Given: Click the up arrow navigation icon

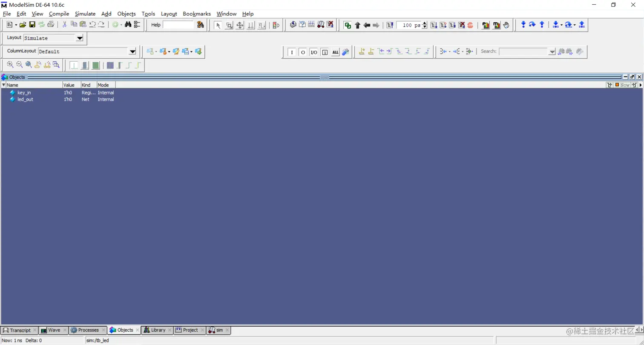Looking at the screenshot, I should [357, 25].
